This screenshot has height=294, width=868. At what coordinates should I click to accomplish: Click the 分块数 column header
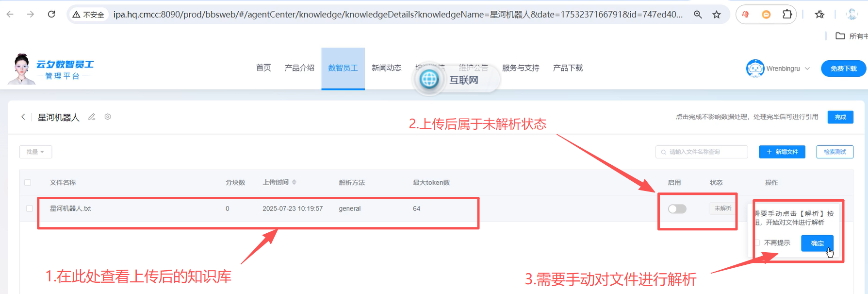(x=235, y=183)
